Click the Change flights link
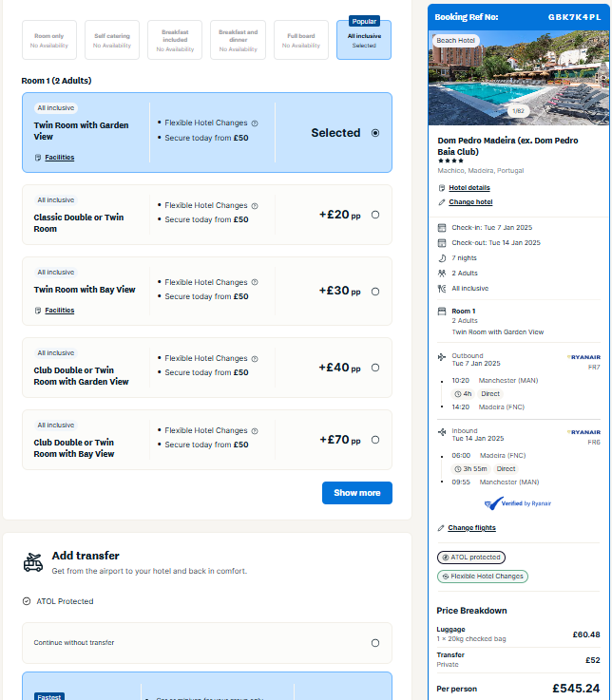 [x=471, y=528]
